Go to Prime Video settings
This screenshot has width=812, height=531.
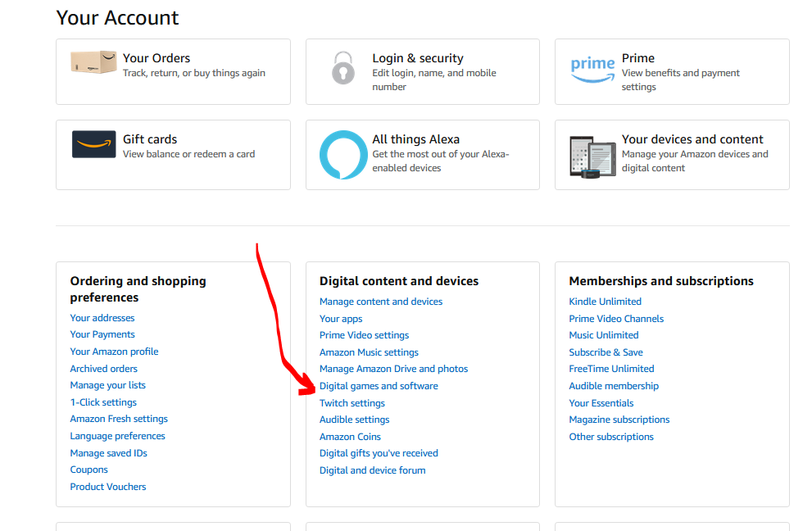364,335
